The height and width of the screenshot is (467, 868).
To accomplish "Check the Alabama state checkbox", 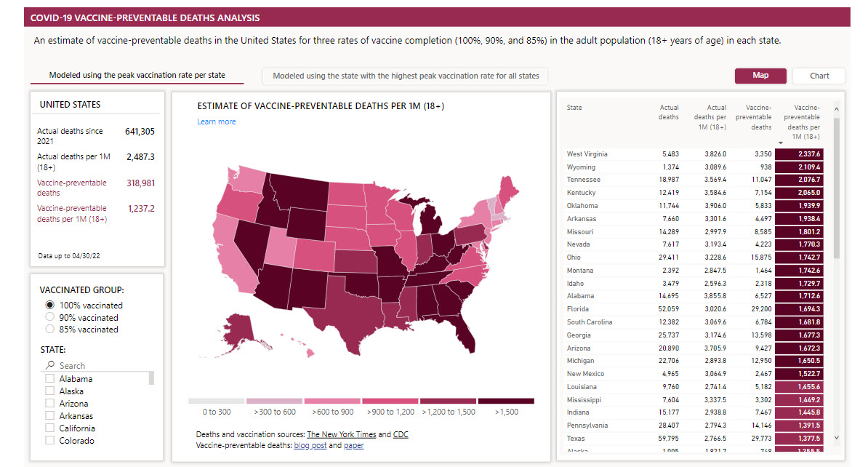I will (50, 378).
